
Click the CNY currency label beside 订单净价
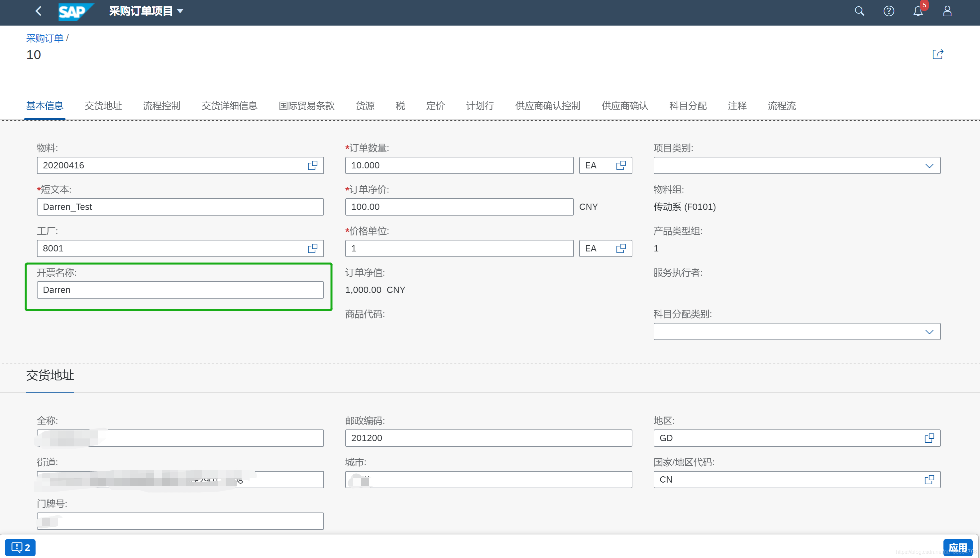pos(589,207)
